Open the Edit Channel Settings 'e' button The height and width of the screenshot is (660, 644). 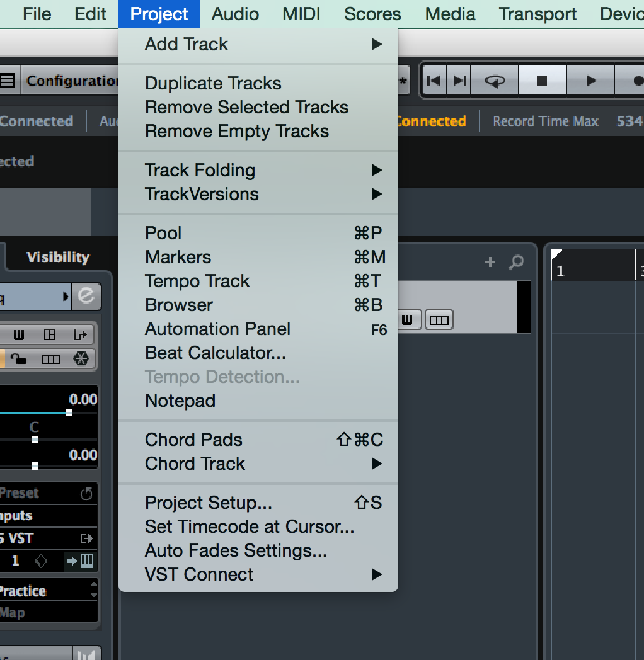pyautogui.click(x=86, y=296)
